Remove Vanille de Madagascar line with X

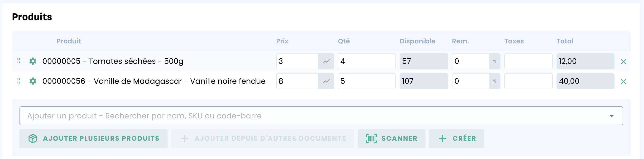(x=624, y=82)
